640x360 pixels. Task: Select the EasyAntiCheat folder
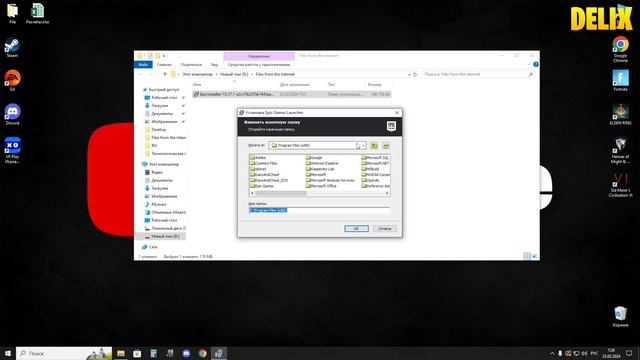pos(265,175)
